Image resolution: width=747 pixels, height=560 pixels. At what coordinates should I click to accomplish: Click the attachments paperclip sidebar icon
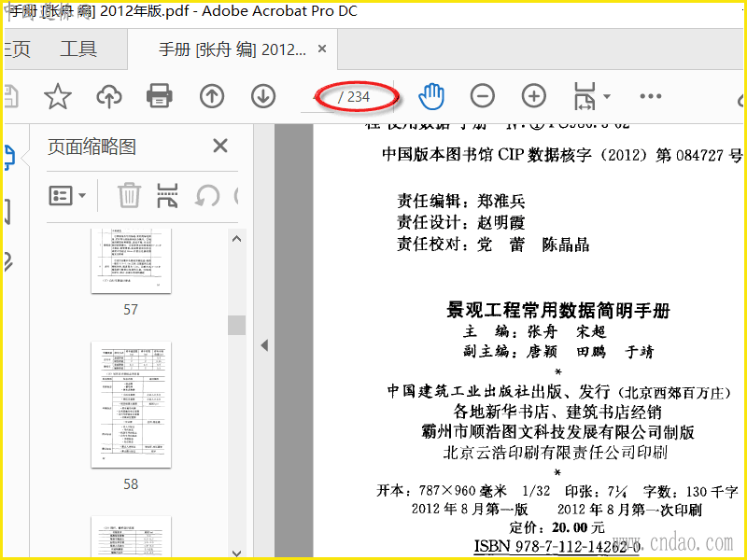pyautogui.click(x=8, y=261)
